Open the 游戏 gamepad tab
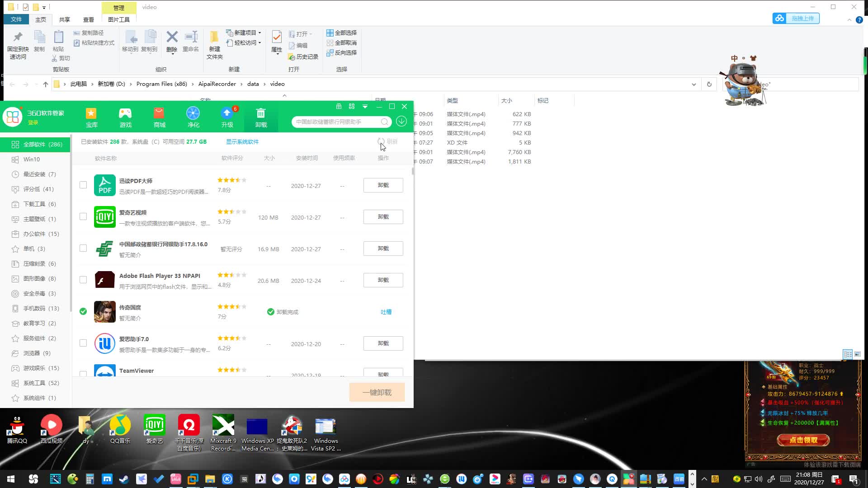The image size is (868, 488). pyautogui.click(x=125, y=117)
